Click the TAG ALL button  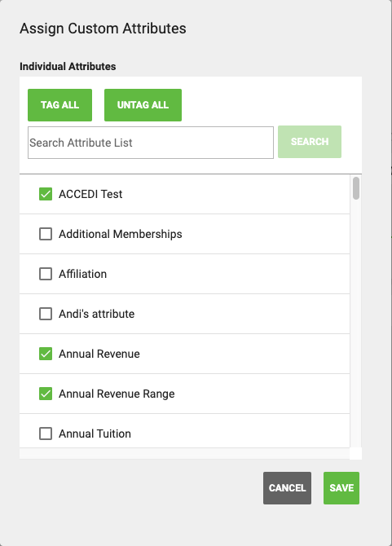point(59,105)
